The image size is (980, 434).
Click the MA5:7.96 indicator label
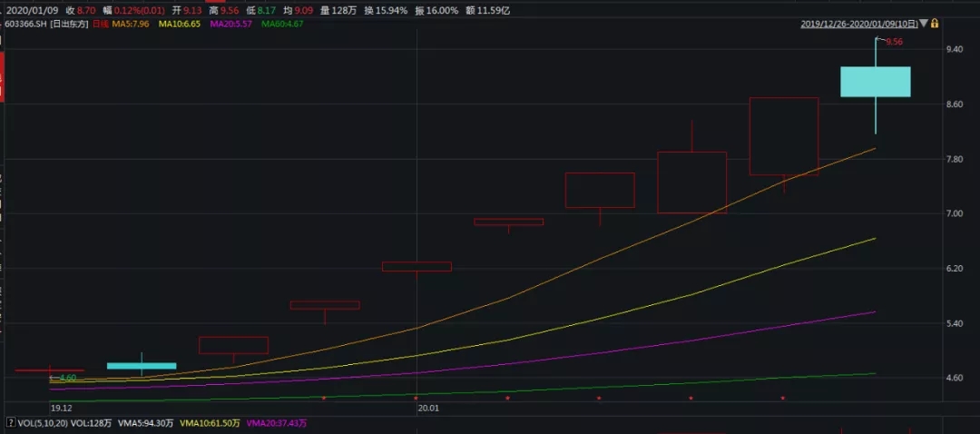point(132,24)
